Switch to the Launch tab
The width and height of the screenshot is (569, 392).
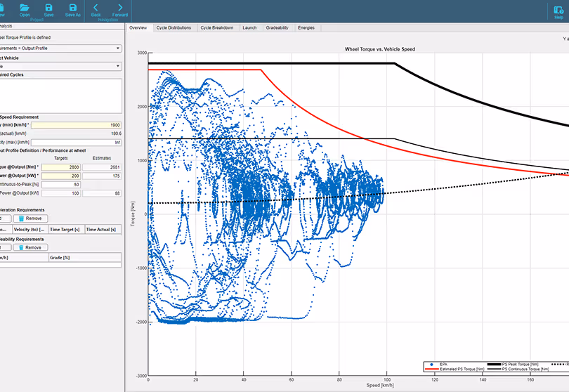click(249, 28)
